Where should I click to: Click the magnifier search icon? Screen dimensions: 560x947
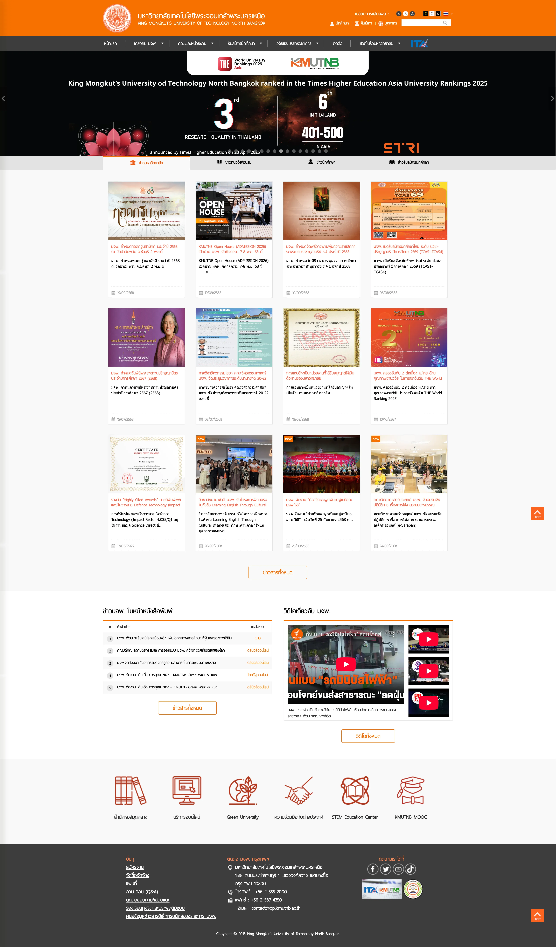[x=445, y=23]
